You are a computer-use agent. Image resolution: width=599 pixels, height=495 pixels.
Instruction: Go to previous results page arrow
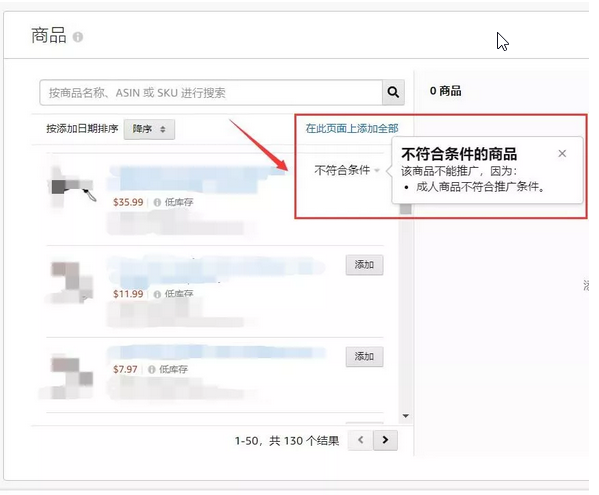coord(360,440)
